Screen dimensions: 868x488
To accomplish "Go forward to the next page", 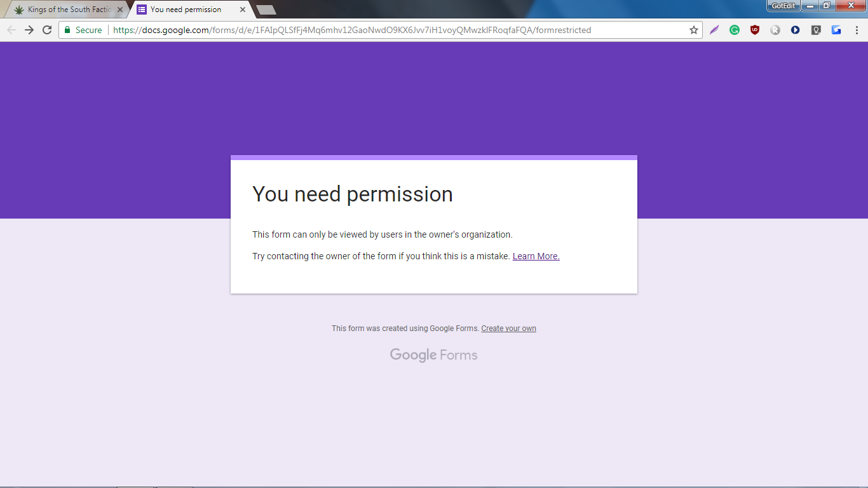I will (x=29, y=30).
